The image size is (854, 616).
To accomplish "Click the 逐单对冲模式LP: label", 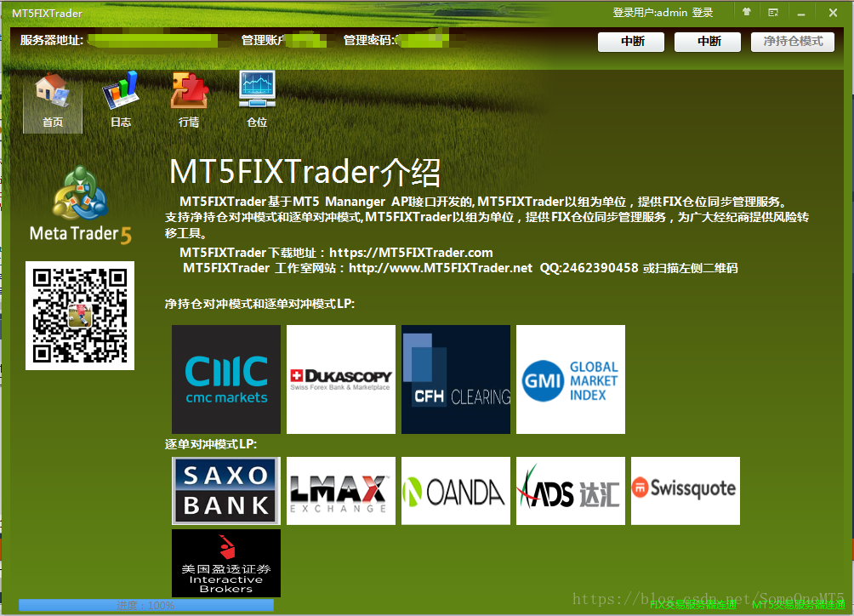I will click(211, 444).
